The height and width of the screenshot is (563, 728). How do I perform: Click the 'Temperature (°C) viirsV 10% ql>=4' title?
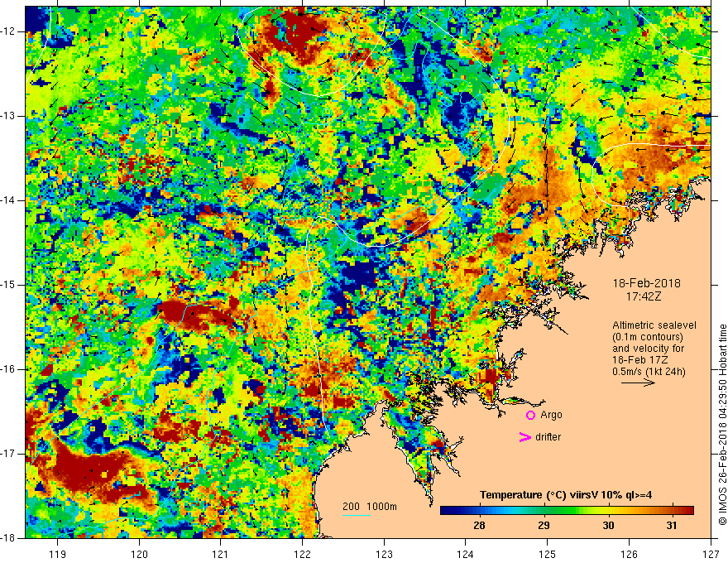click(x=566, y=495)
